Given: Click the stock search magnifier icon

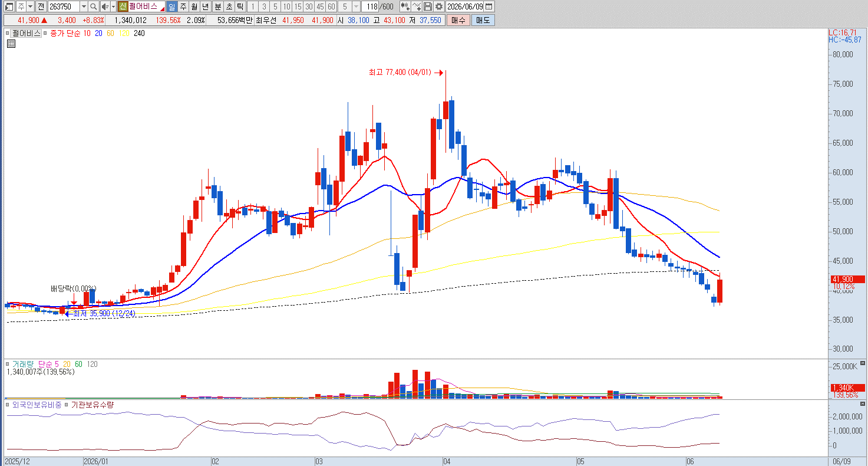Looking at the screenshot, I should [x=93, y=6].
